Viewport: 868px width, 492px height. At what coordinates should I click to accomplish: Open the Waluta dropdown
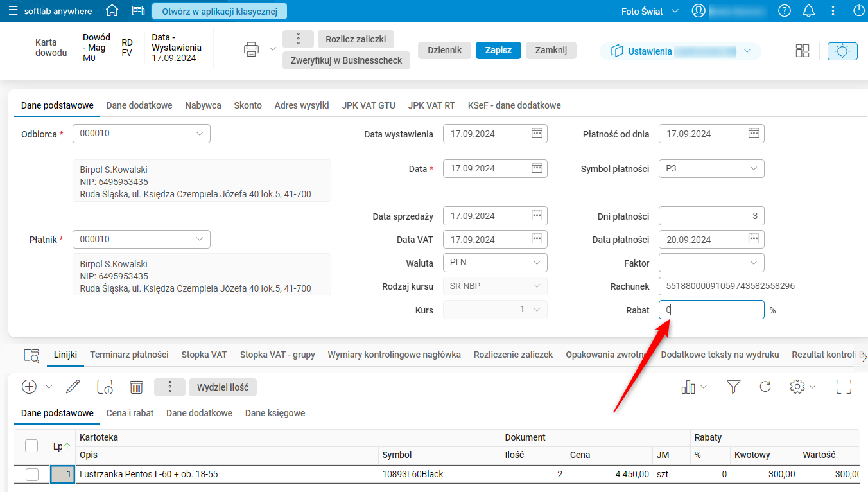click(x=495, y=263)
